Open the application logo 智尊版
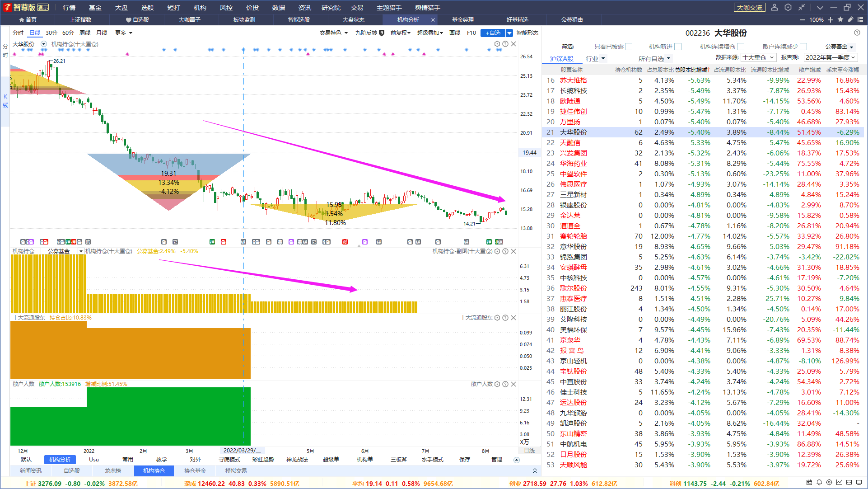 pyautogui.click(x=26, y=7)
